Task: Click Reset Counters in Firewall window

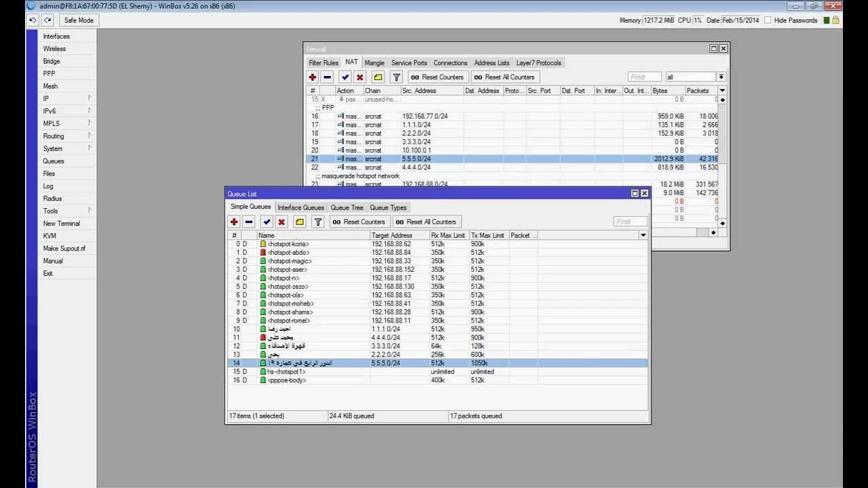Action: coord(437,77)
